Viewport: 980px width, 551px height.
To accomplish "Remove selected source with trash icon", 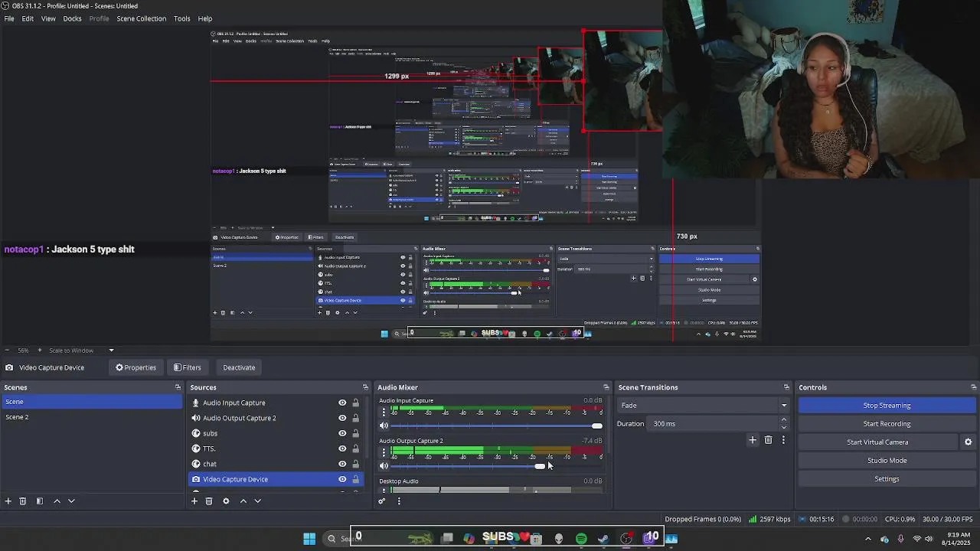I will coord(209,501).
